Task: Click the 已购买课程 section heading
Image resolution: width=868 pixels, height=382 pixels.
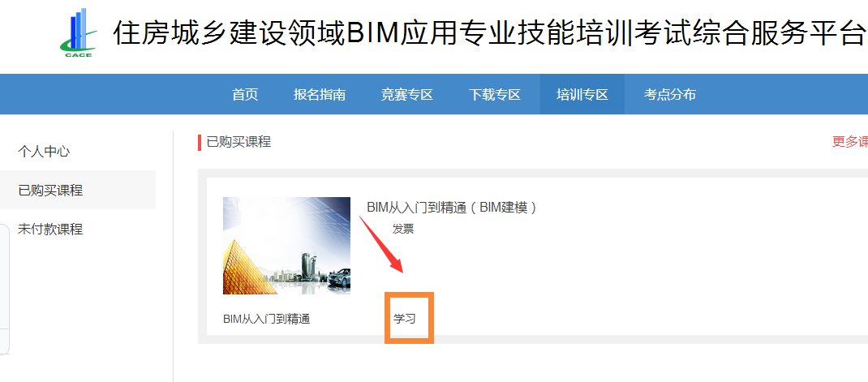Action: coord(238,142)
